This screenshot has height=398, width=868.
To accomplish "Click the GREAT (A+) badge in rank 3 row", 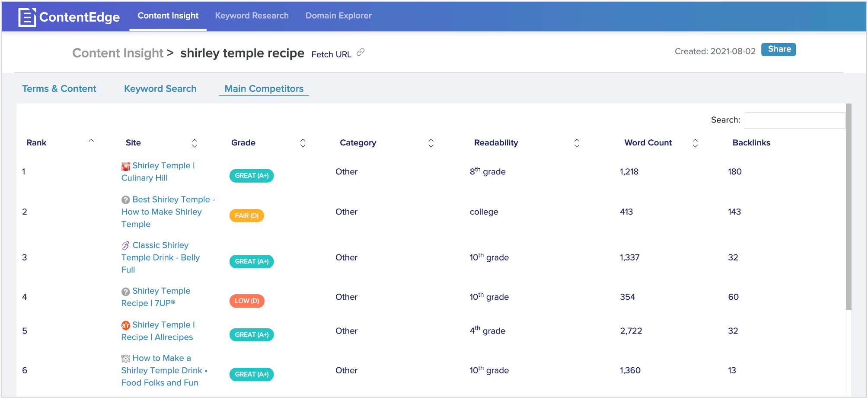I will (x=252, y=262).
